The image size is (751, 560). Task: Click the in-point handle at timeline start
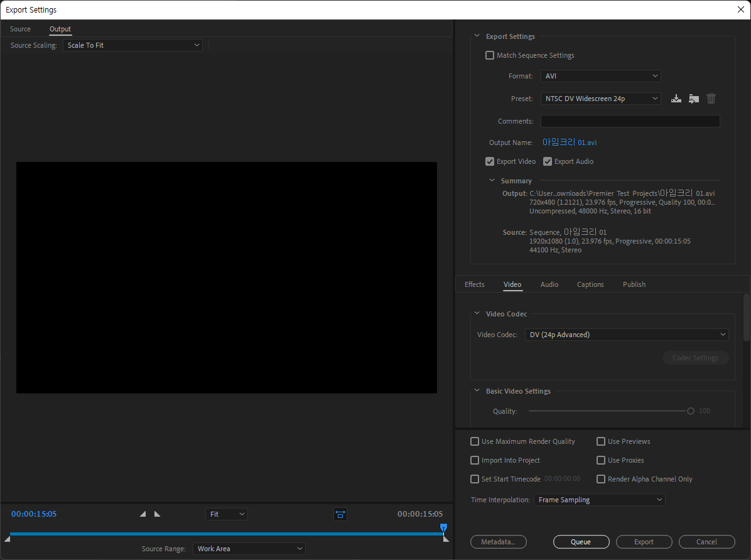click(x=7, y=539)
